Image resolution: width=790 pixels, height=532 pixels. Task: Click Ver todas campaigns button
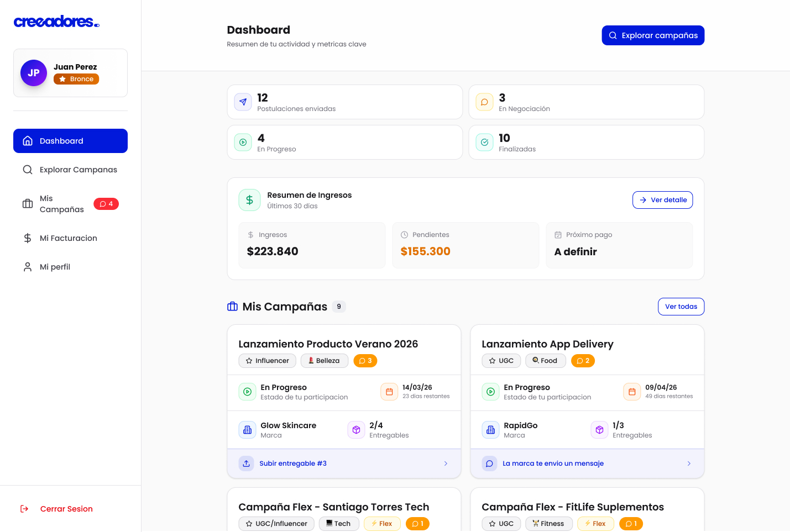coord(681,307)
